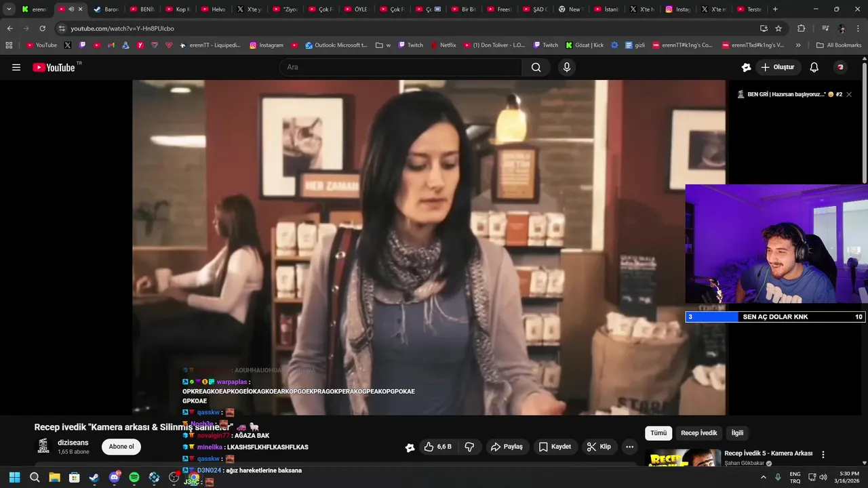
Task: Open Chrome apps grid in bookmarks bar
Action: tap(9, 45)
